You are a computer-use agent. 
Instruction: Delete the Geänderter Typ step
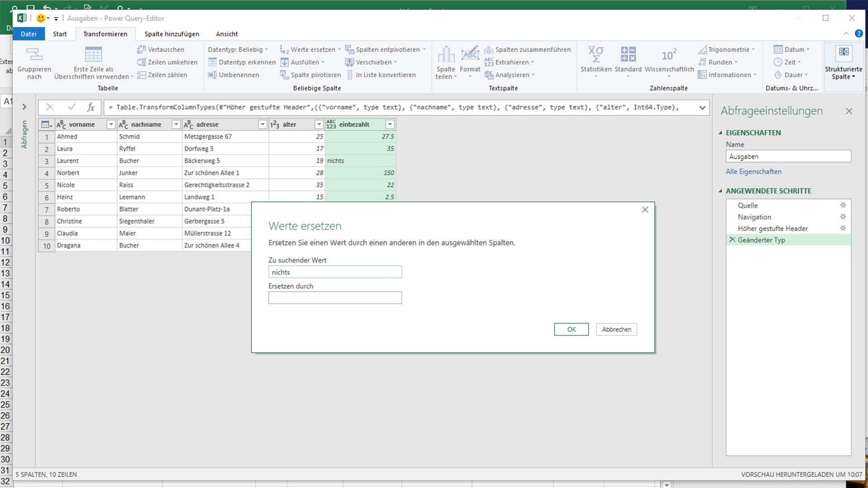732,239
